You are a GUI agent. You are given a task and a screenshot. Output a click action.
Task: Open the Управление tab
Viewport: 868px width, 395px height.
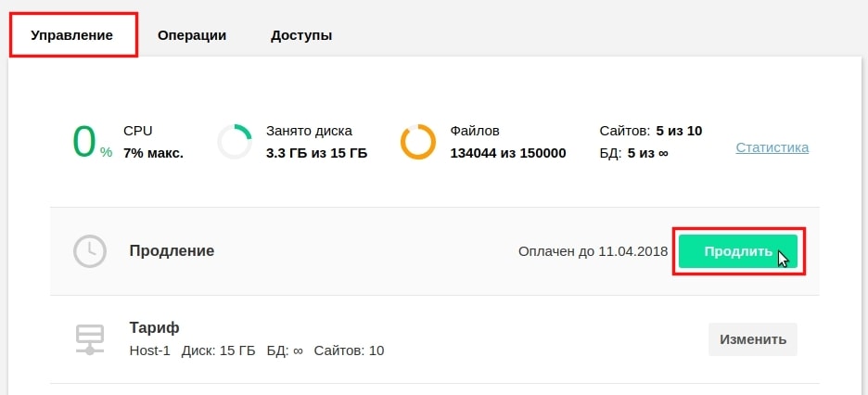pos(72,35)
